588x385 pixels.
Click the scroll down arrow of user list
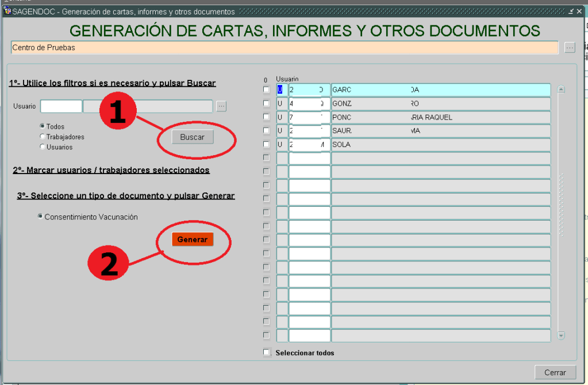(562, 336)
